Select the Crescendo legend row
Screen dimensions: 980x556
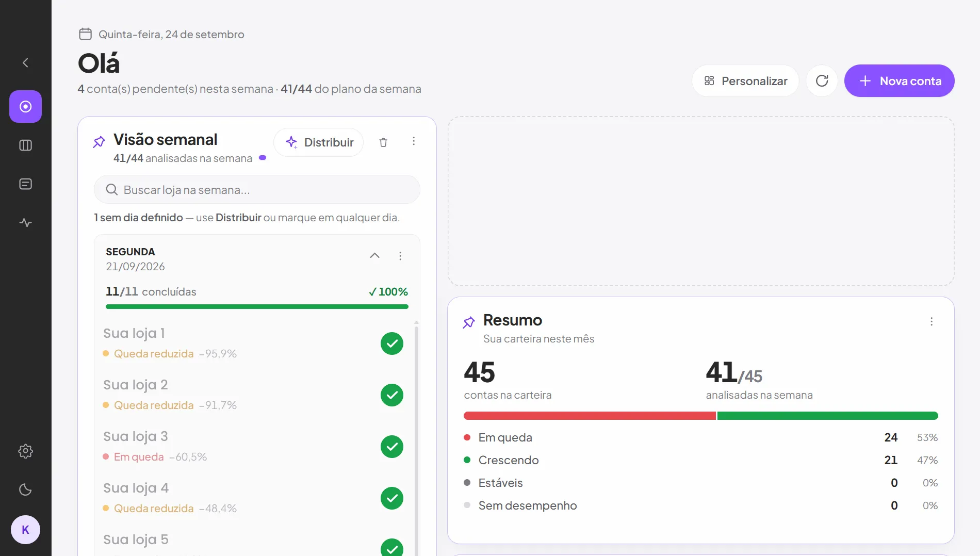point(700,460)
